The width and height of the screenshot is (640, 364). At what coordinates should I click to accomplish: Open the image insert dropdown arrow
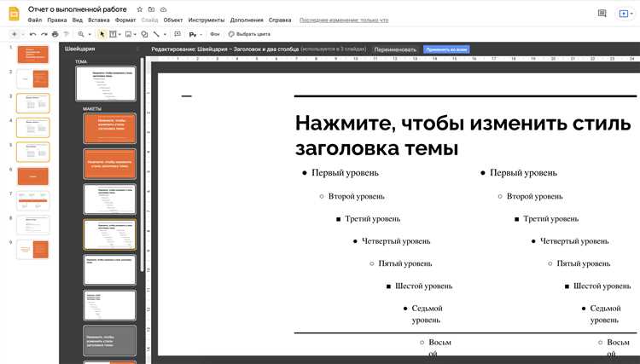(x=135, y=35)
